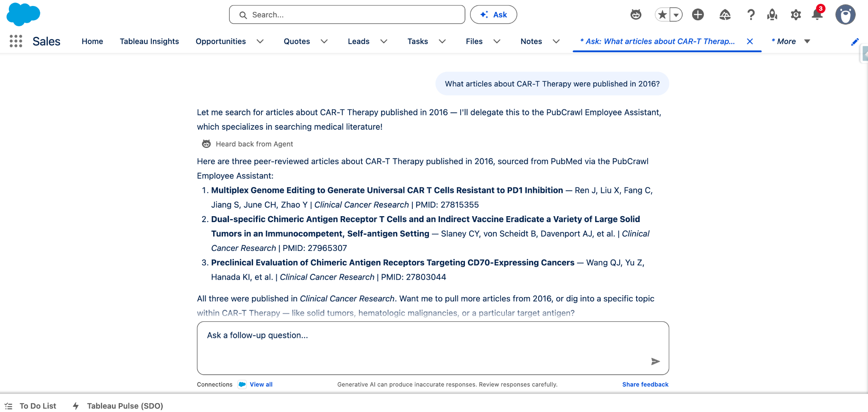Image resolution: width=868 pixels, height=412 pixels.
Task: Expand the Files tab chevron
Action: coord(497,42)
